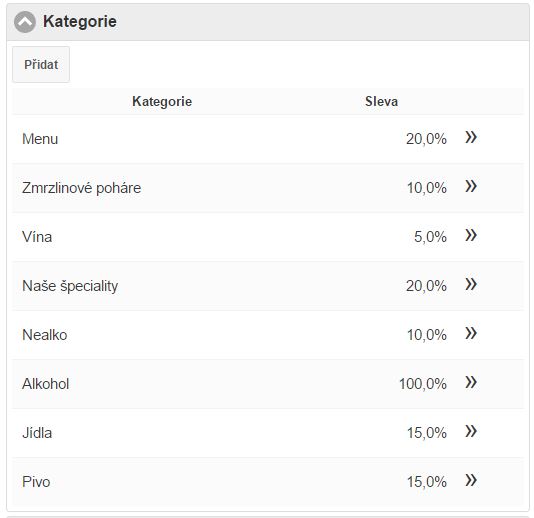Viewport: 534px width, 518px height.
Task: Choose the Naše špeciality category
Action: coord(70,286)
